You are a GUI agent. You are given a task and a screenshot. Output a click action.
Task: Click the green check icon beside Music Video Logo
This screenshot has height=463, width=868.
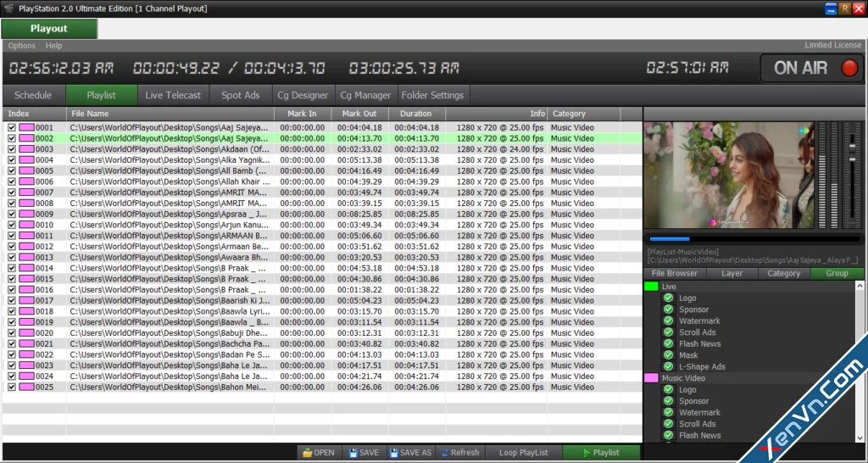[x=668, y=389]
